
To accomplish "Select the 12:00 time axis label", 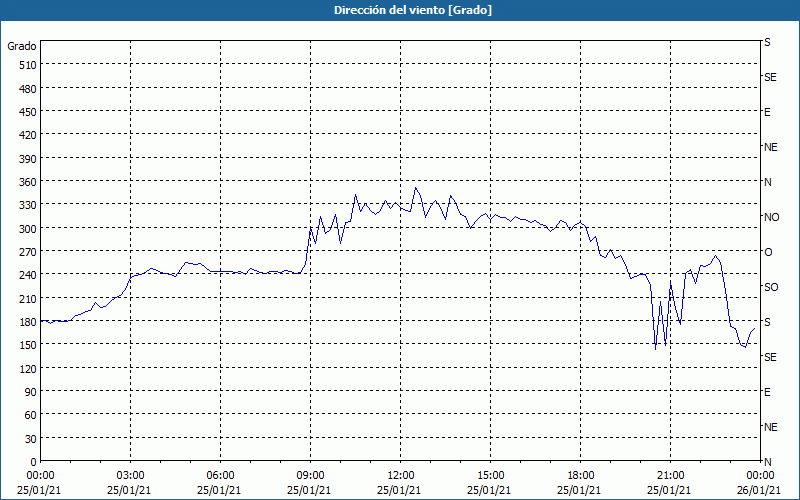I will point(401,476).
